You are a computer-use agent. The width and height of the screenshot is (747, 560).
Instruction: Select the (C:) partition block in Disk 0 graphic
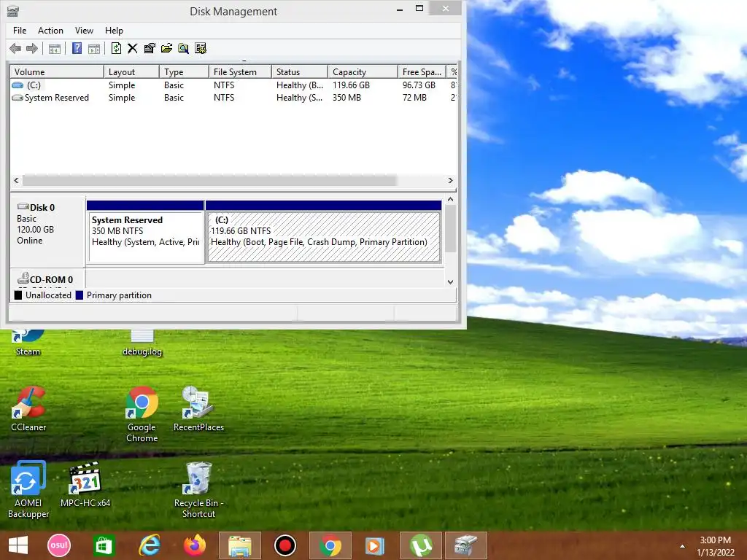(323, 232)
